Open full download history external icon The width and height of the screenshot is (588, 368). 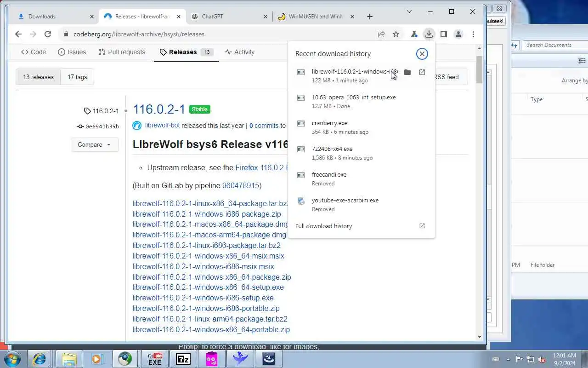[422, 226]
